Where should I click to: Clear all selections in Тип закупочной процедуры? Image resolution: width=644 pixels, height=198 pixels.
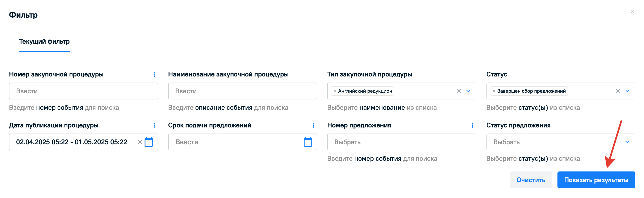(x=459, y=91)
